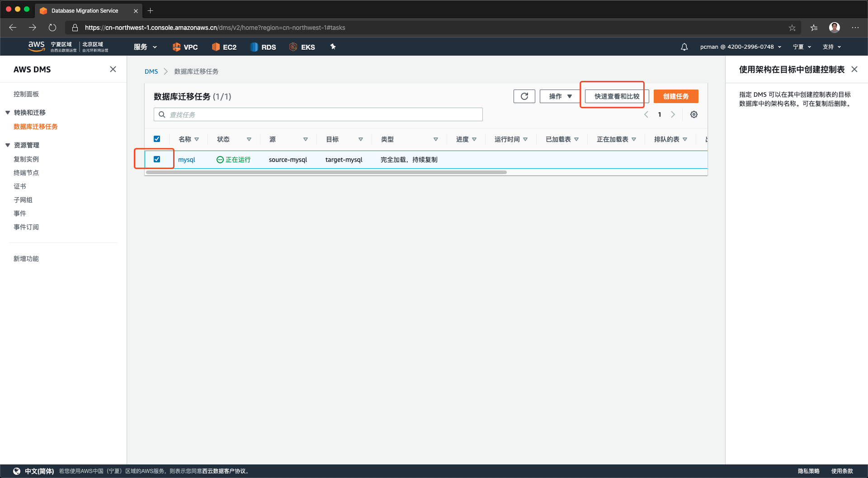Close the AWS DMS sidebar panel
Viewport: 868px width, 478px height.
click(x=113, y=69)
